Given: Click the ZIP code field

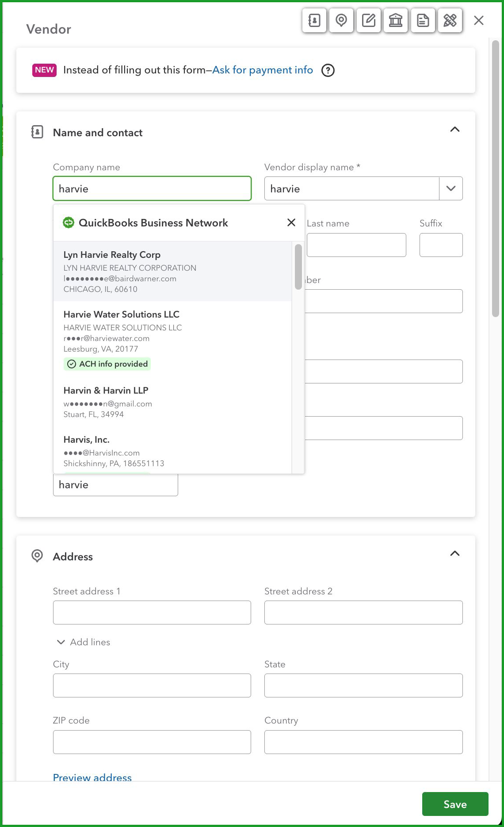Looking at the screenshot, I should coord(152,742).
